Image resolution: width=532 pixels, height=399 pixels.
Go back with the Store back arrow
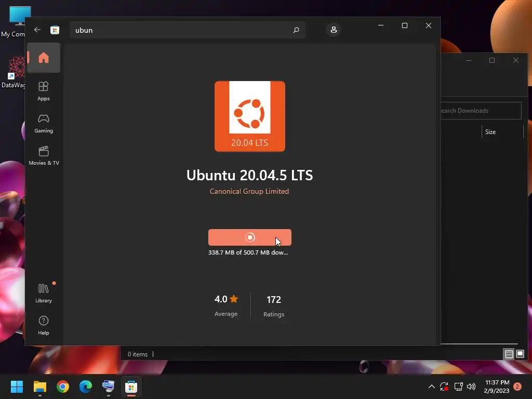[x=37, y=30]
